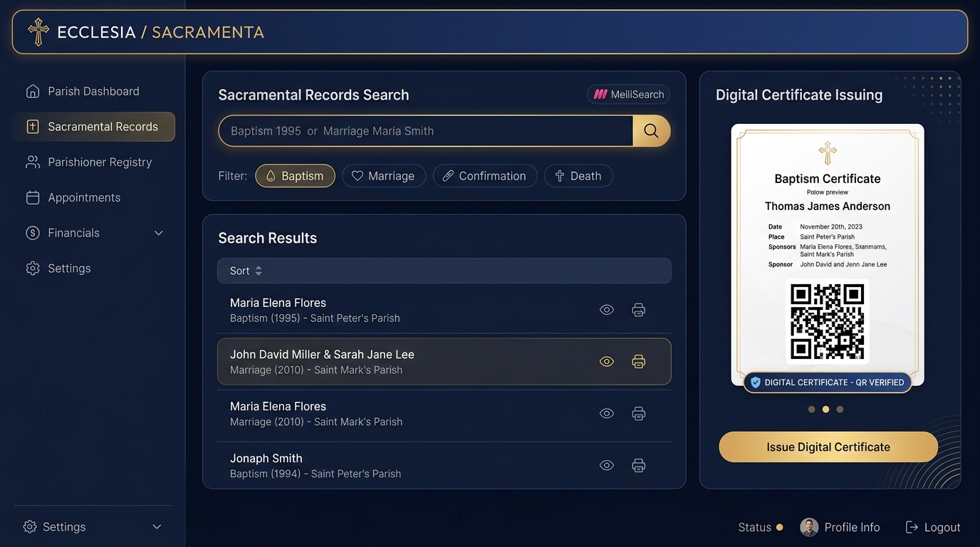Toggle the Baptism filter chip
Viewport: 980px width, 547px height.
[x=295, y=176]
